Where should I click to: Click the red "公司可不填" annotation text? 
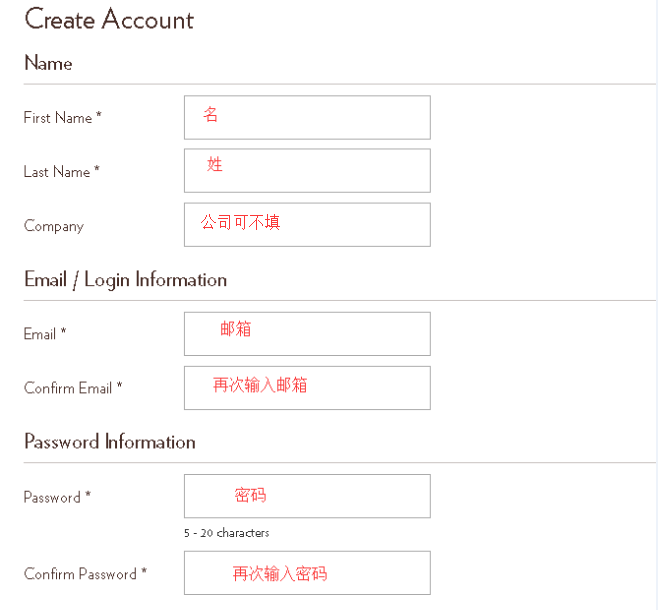coord(240,222)
